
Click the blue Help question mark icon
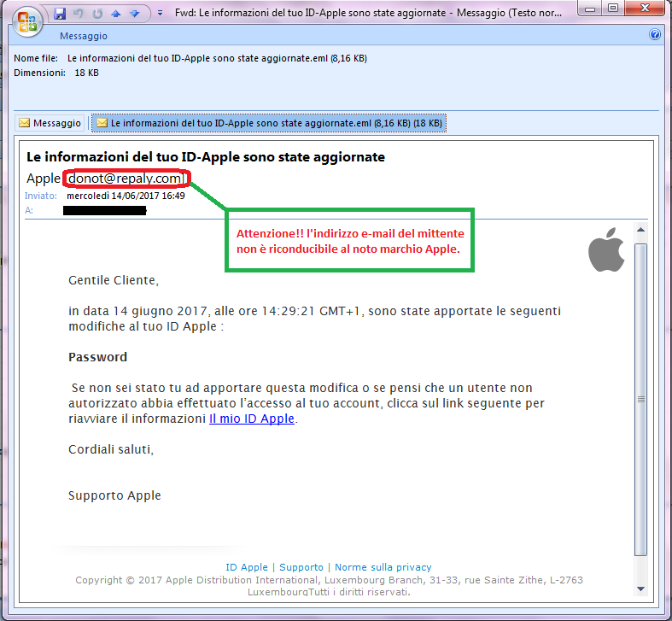(x=655, y=34)
